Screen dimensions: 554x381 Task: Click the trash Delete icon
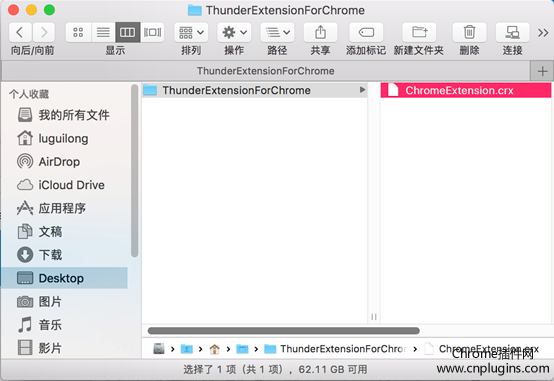469,33
